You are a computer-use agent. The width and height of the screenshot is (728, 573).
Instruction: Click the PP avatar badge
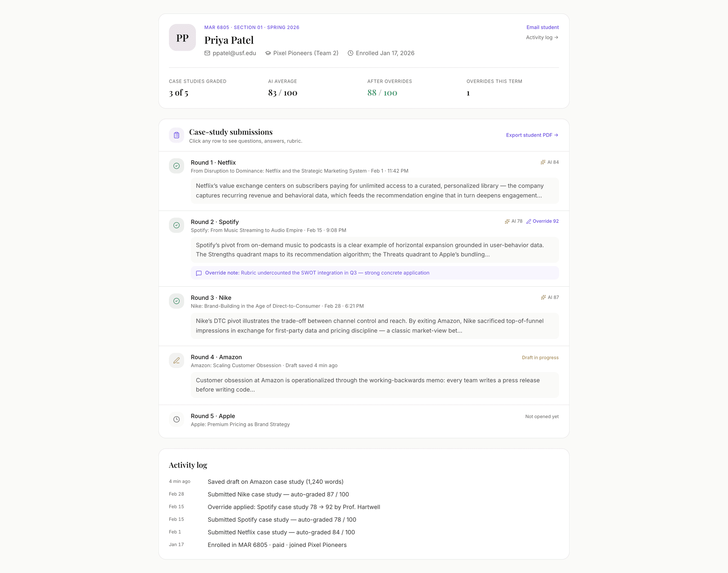point(182,38)
